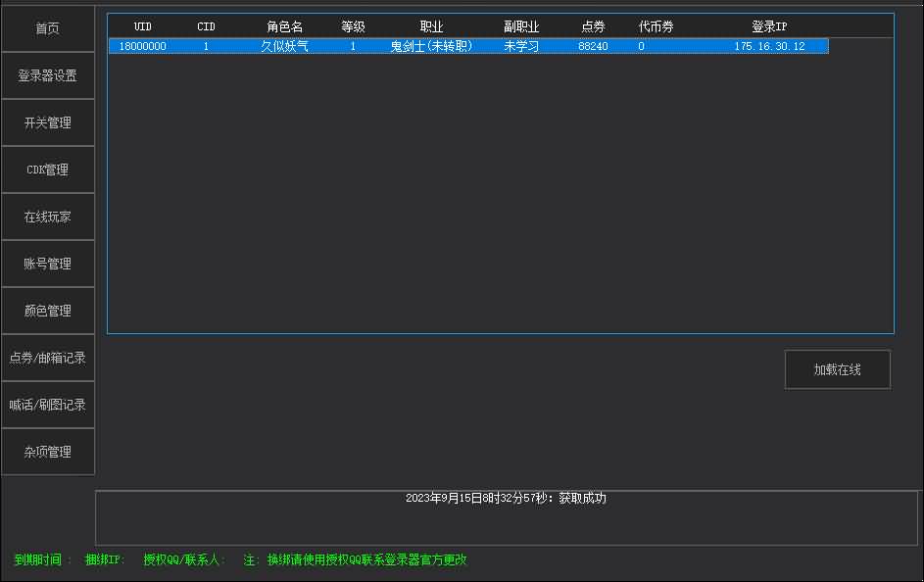View 点券/邮箱记录 records

pos(48,358)
